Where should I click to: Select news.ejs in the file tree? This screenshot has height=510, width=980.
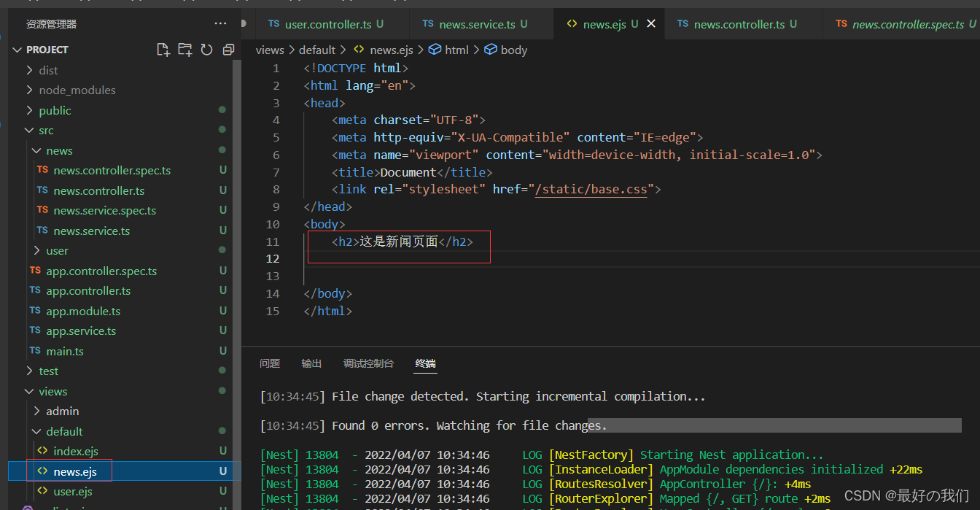(75, 471)
